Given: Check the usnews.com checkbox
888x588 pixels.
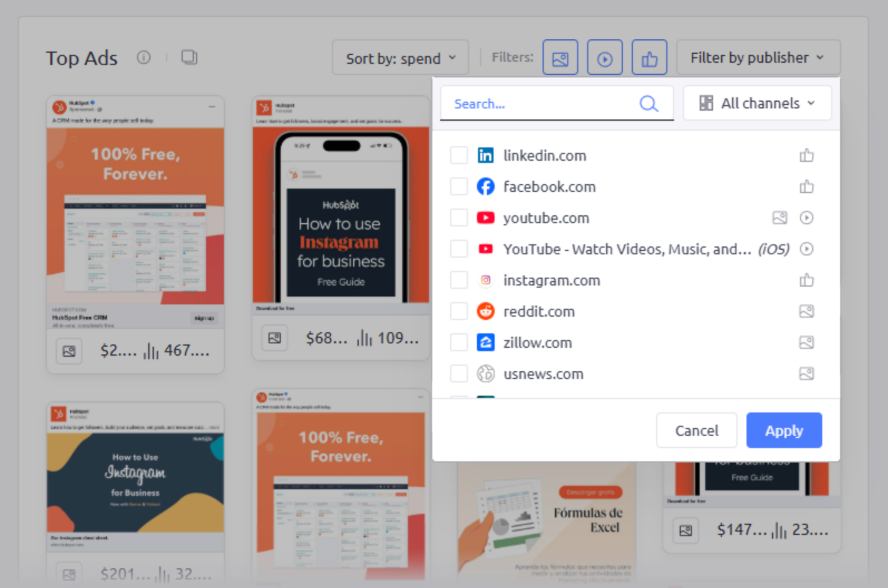Looking at the screenshot, I should coord(459,373).
